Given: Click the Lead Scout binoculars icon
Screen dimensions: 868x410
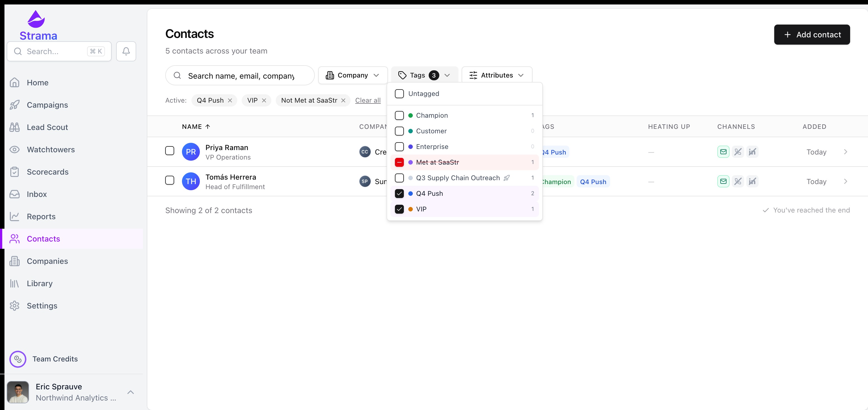Looking at the screenshot, I should coord(15,127).
